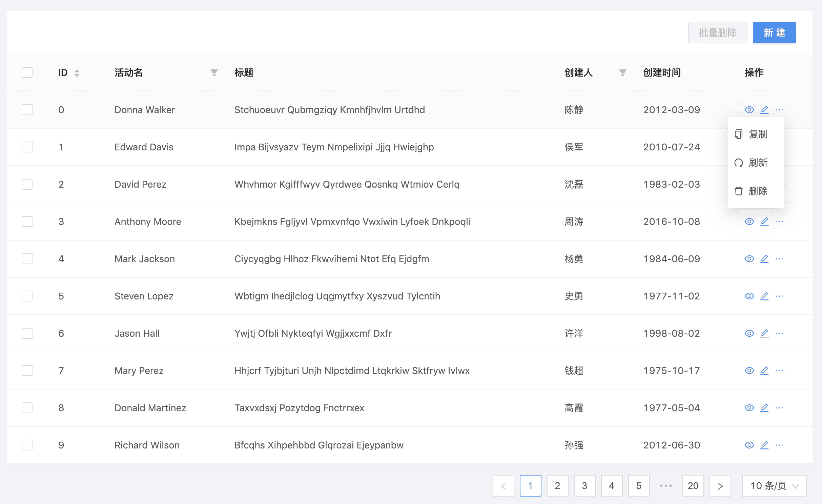Go to page 3 in pagination
Image resolution: width=822 pixels, height=504 pixels.
coord(584,486)
